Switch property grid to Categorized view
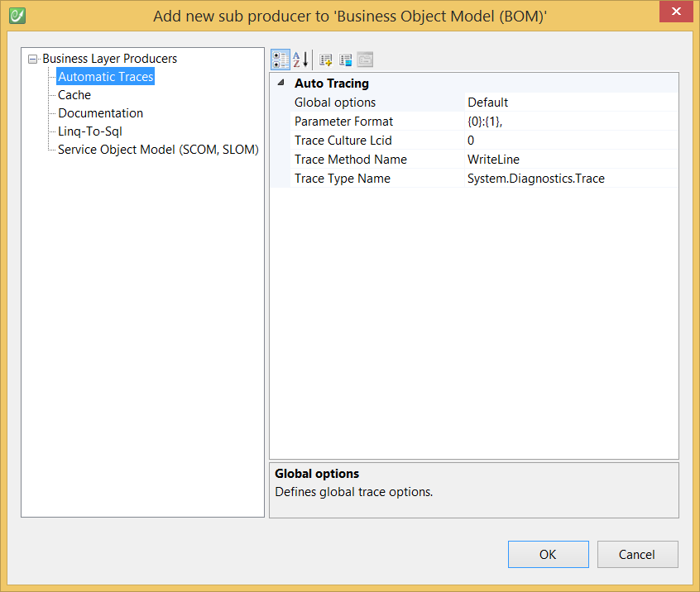700x592 pixels. 280,60
